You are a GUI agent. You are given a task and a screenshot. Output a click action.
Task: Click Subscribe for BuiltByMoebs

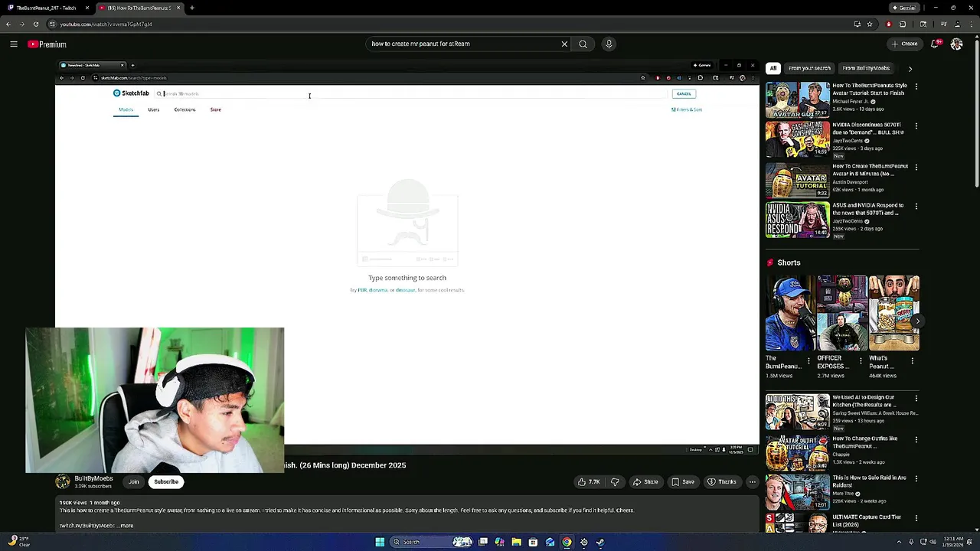[166, 482]
